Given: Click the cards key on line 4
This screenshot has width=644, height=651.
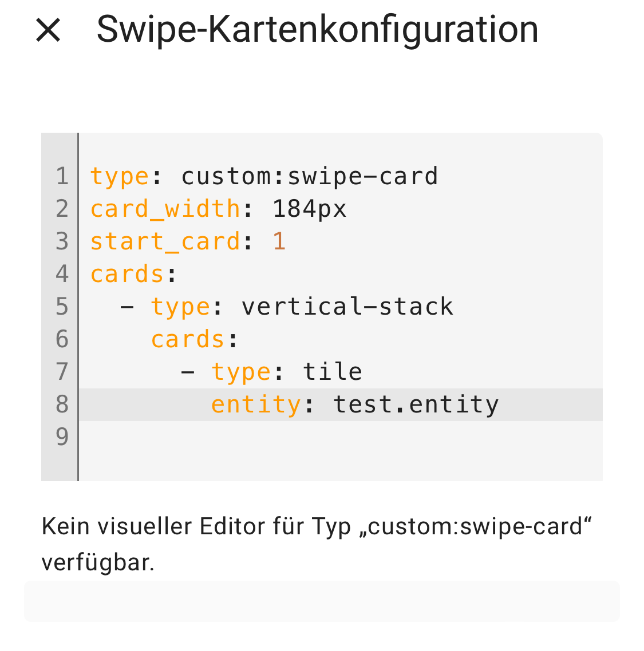Looking at the screenshot, I should (x=126, y=273).
